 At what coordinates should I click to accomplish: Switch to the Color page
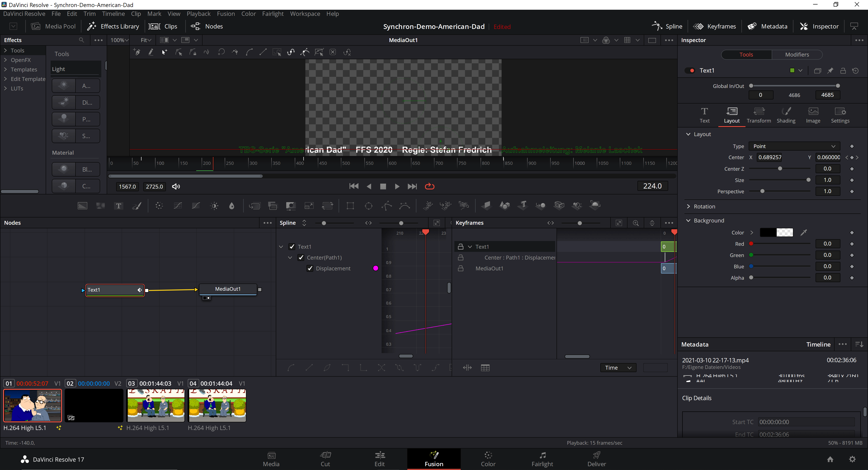coord(488,459)
